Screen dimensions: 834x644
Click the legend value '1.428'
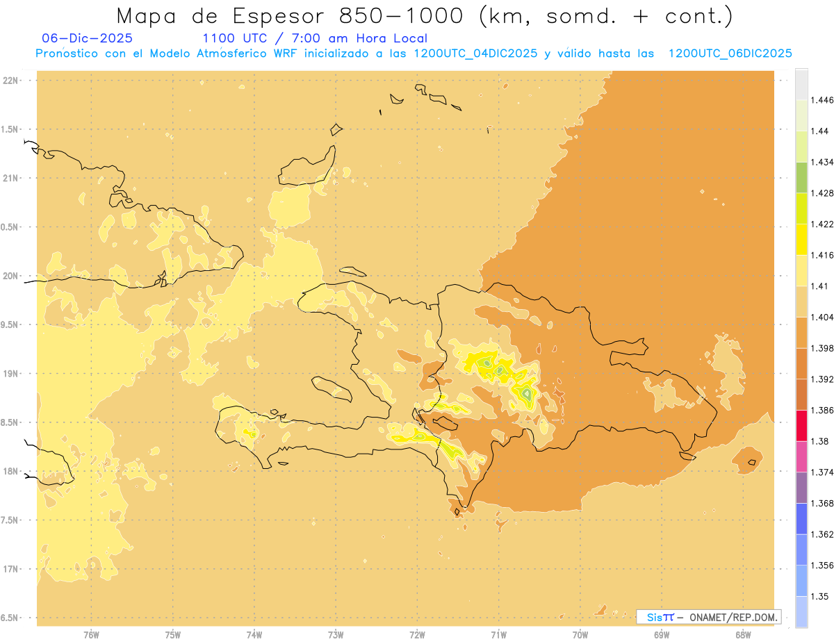tap(822, 193)
